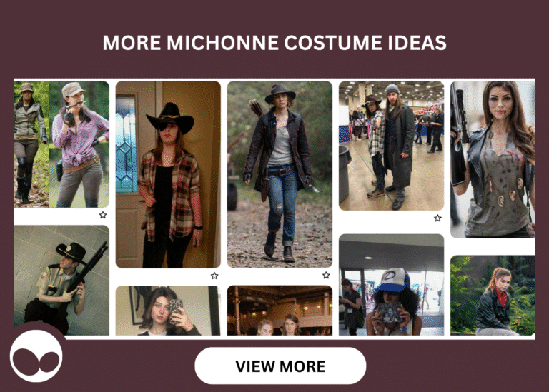Select the Rosita purple shirt photo

click(x=79, y=144)
